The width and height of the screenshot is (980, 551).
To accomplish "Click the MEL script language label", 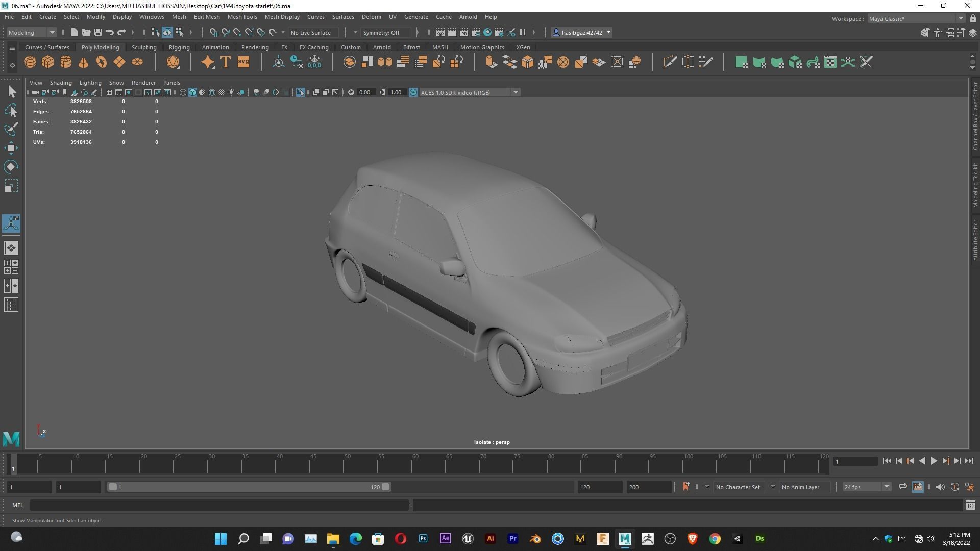I will pyautogui.click(x=18, y=505).
